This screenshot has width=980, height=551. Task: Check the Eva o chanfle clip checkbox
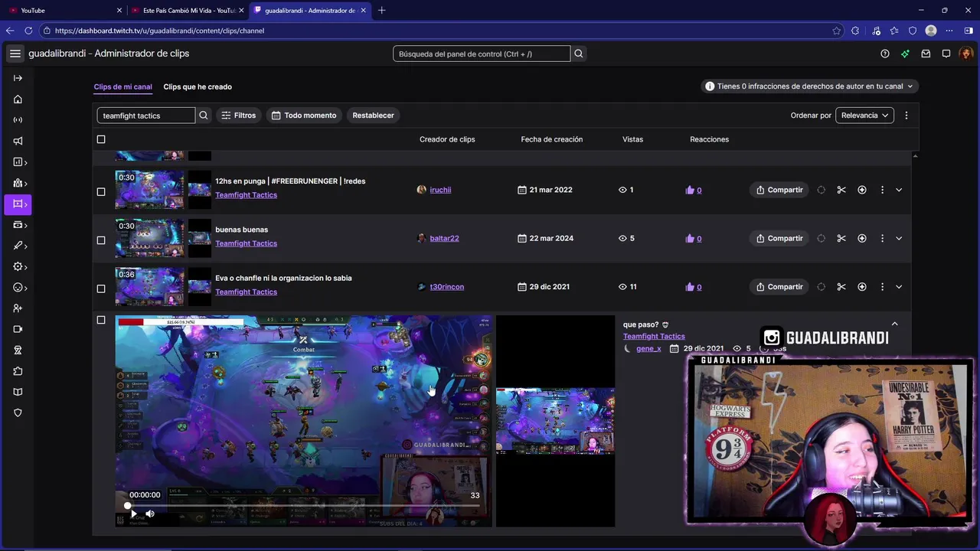pos(101,289)
